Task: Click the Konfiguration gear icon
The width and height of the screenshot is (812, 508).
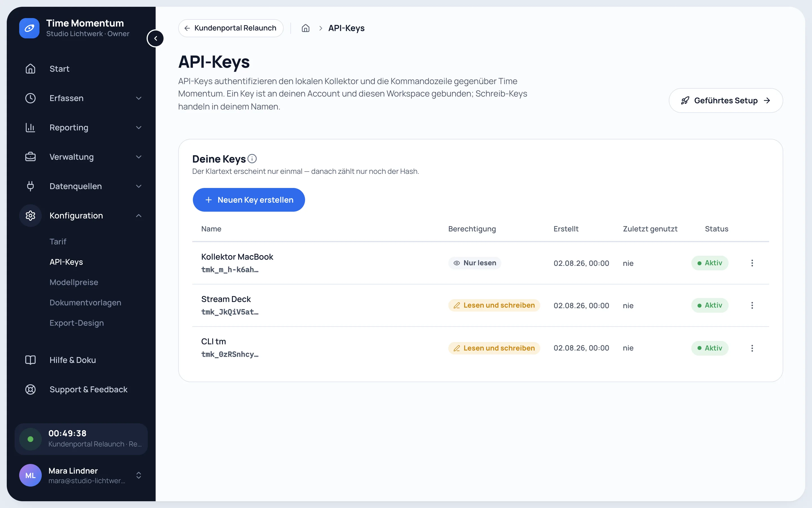Action: (x=30, y=216)
